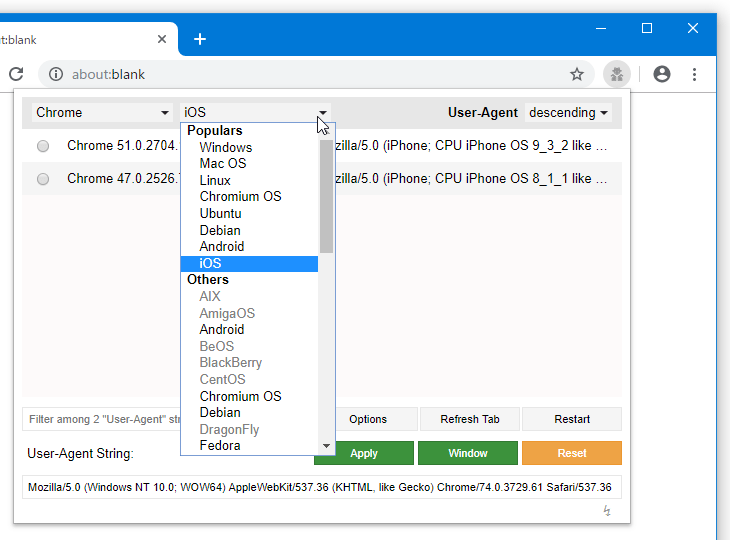Open Chrome's three-dot menu
Image resolution: width=730 pixels, height=540 pixels.
coord(694,74)
